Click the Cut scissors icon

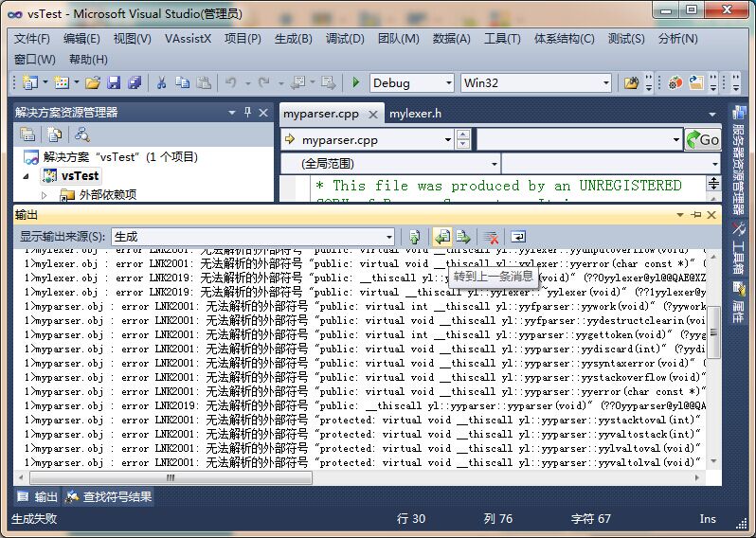click(161, 83)
